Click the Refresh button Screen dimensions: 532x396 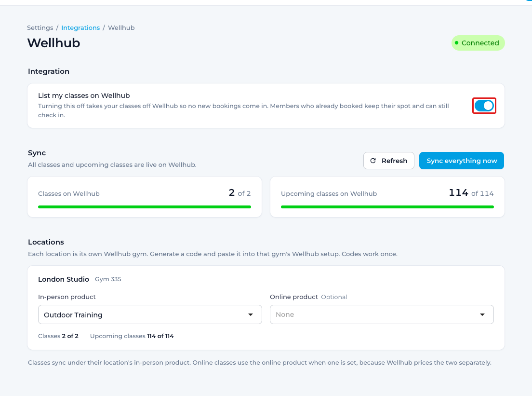click(x=389, y=161)
